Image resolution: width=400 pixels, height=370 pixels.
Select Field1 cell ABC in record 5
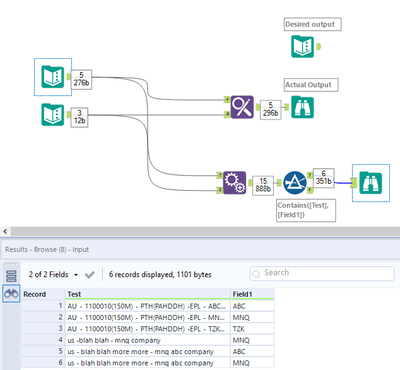click(x=252, y=352)
